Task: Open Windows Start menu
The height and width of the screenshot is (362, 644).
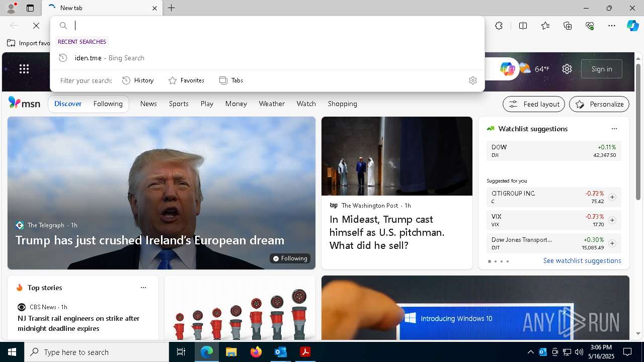Action: 12,352
